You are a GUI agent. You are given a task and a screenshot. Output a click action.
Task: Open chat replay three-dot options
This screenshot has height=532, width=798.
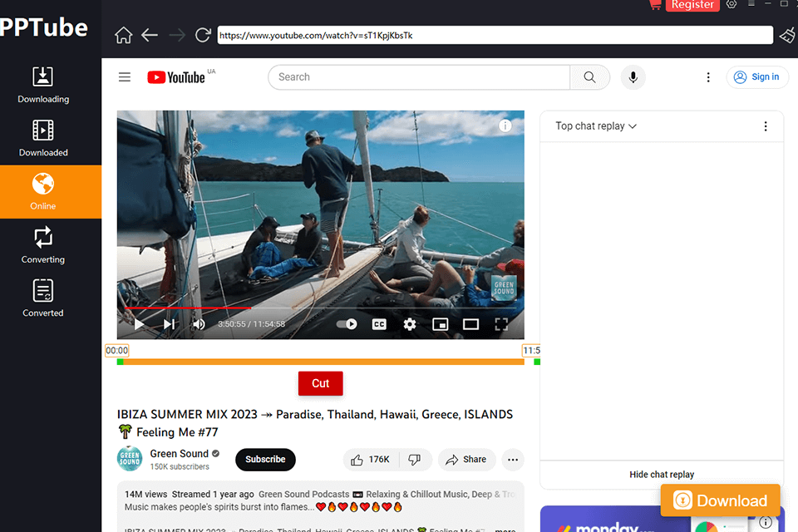766,126
